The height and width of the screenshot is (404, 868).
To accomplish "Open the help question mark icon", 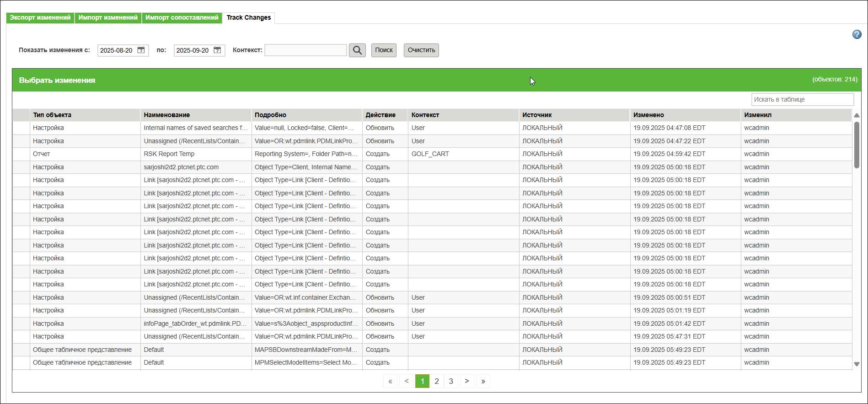I will coord(857,34).
